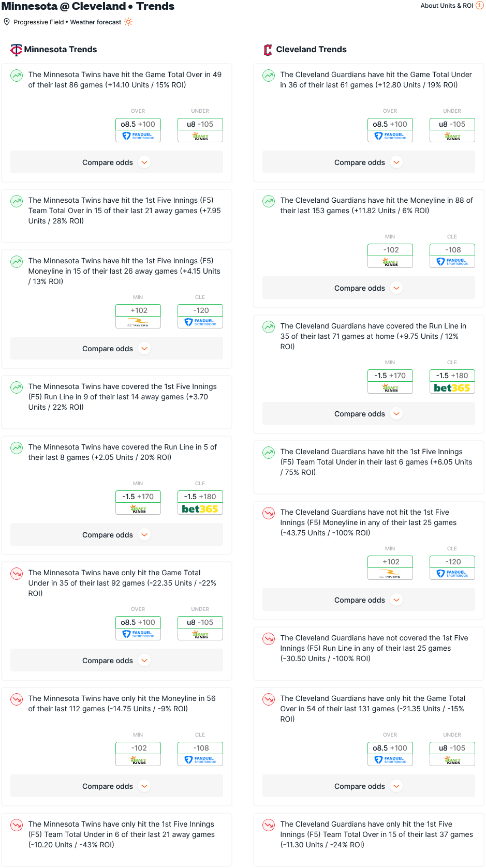This screenshot has height=868, width=486.
Task: Click green uptrend icon beside Twins Game Total Over
Action: (x=17, y=76)
